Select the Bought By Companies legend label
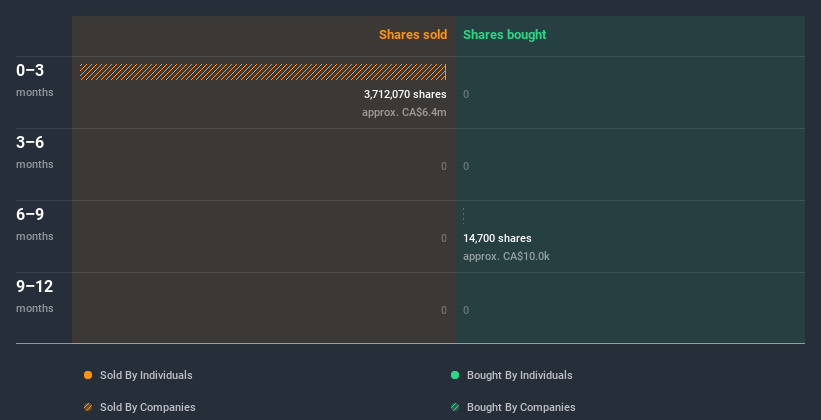This screenshot has height=420, width=821. pyautogui.click(x=521, y=407)
